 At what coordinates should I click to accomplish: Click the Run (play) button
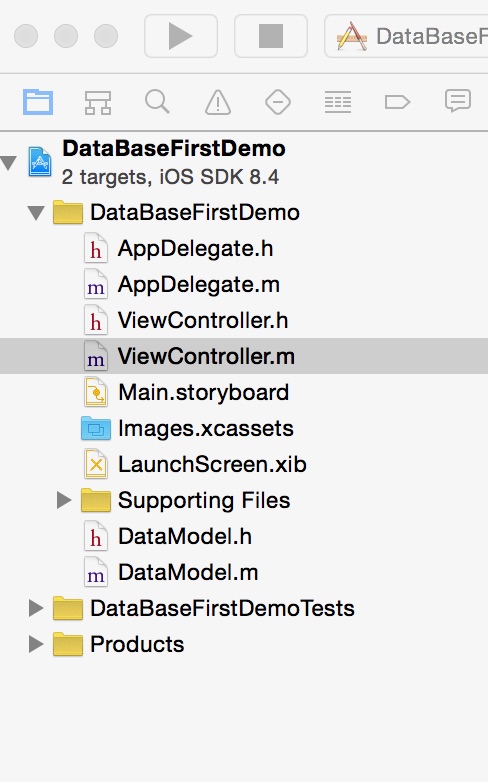click(181, 36)
